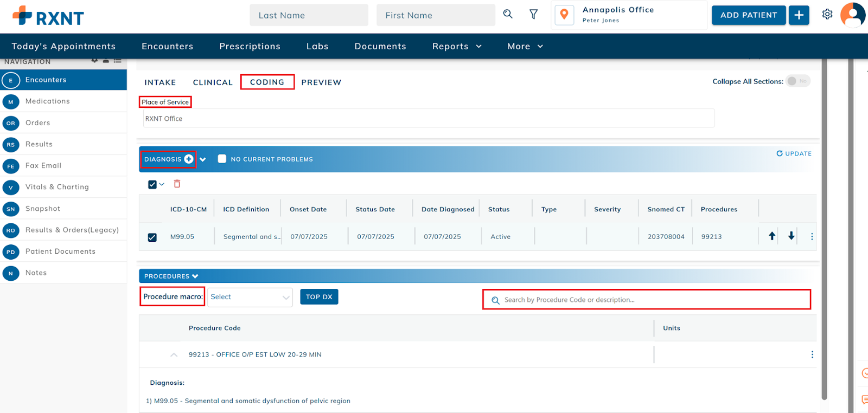This screenshot has height=413, width=868.
Task: Toggle the Collapse All Sections switch
Action: 798,81
